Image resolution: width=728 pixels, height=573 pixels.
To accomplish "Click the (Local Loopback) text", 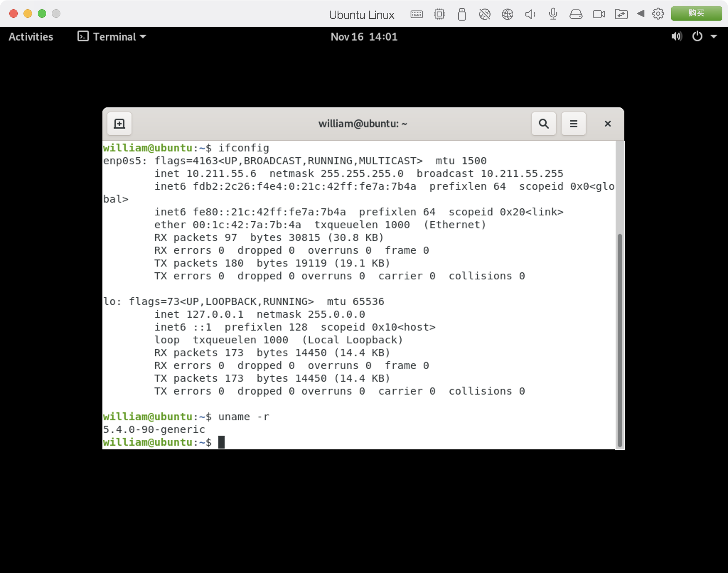I will click(352, 340).
